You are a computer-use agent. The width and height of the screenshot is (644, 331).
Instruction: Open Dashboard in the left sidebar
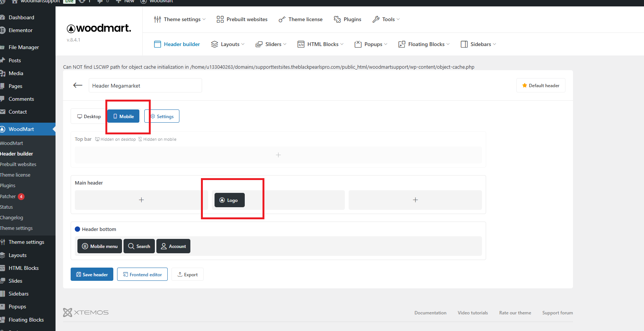pos(21,17)
